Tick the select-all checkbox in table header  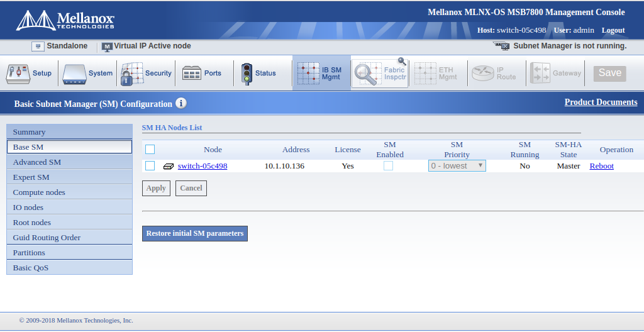(x=150, y=149)
